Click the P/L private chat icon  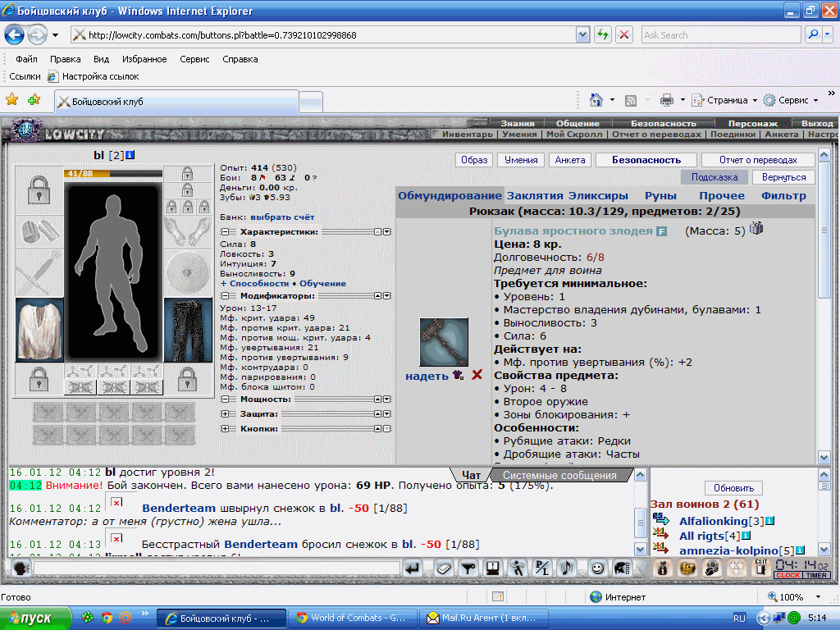coord(542,568)
